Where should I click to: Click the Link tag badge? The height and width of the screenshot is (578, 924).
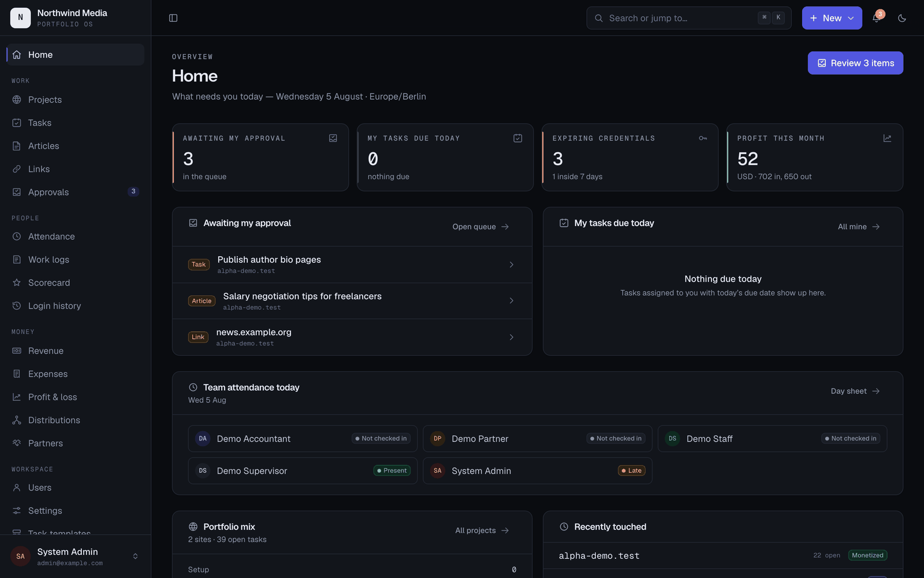click(x=198, y=337)
